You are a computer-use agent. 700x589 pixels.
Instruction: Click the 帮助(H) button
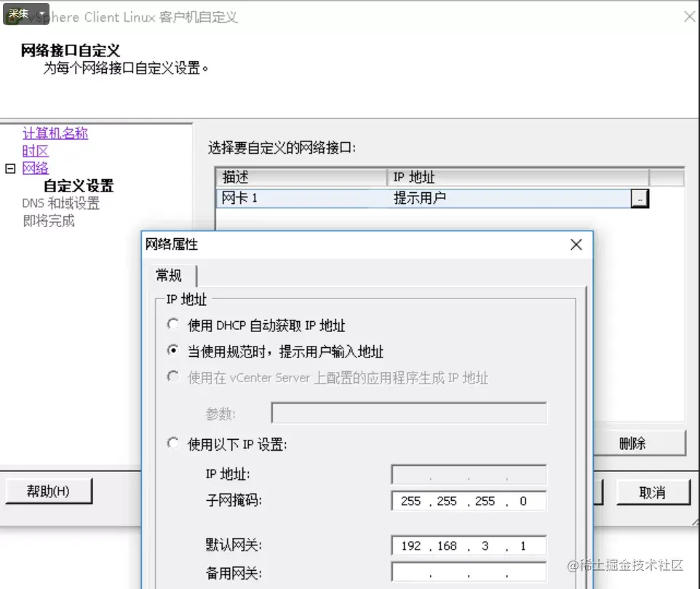pos(48,490)
